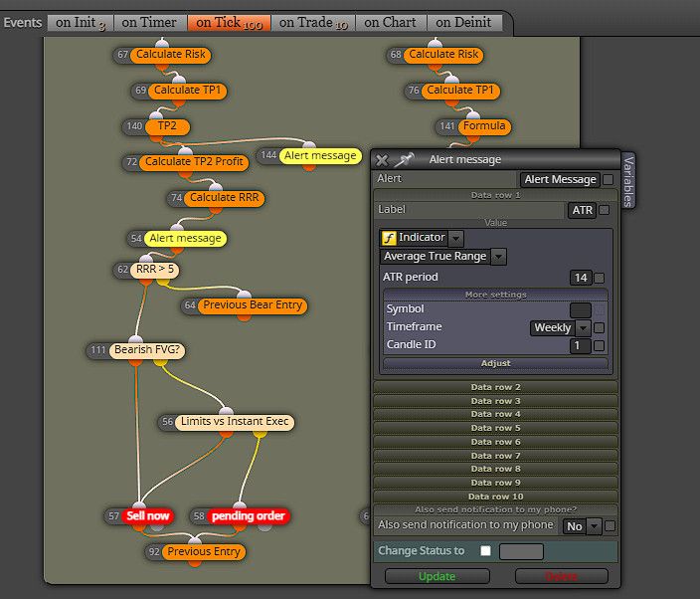Toggle checkbox next to Candle ID value
Viewport: 700px width, 599px height.
pos(600,345)
